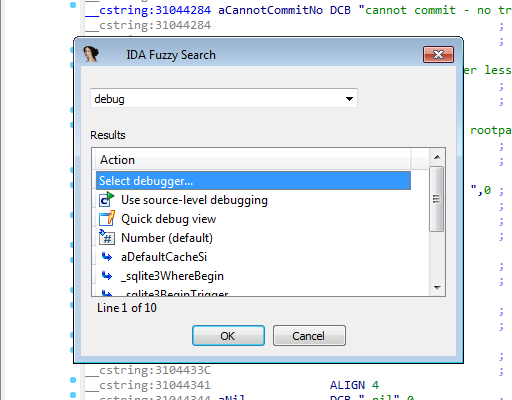Click the IDA portrait icon in title bar
This screenshot has height=400, width=512.
(x=91, y=54)
